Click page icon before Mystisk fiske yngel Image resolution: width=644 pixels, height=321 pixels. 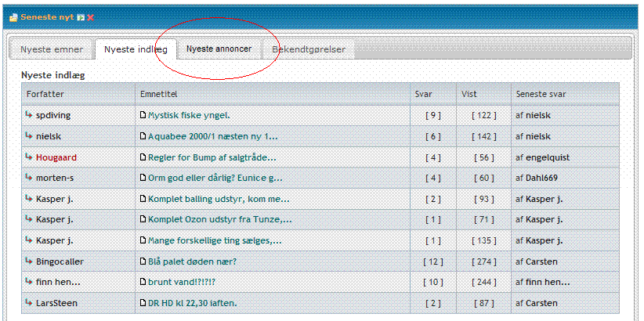tap(143, 115)
